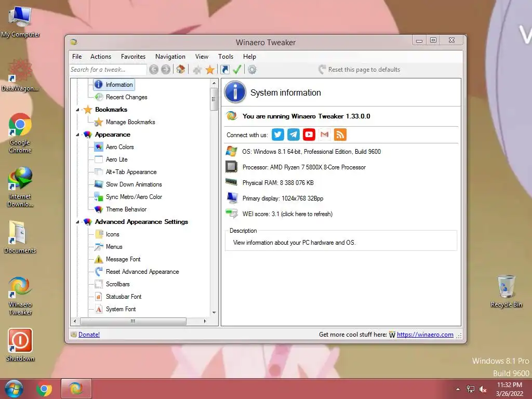This screenshot has width=532, height=399.
Task: Select Icons under Advanced Appearance Settings
Action: coord(112,234)
